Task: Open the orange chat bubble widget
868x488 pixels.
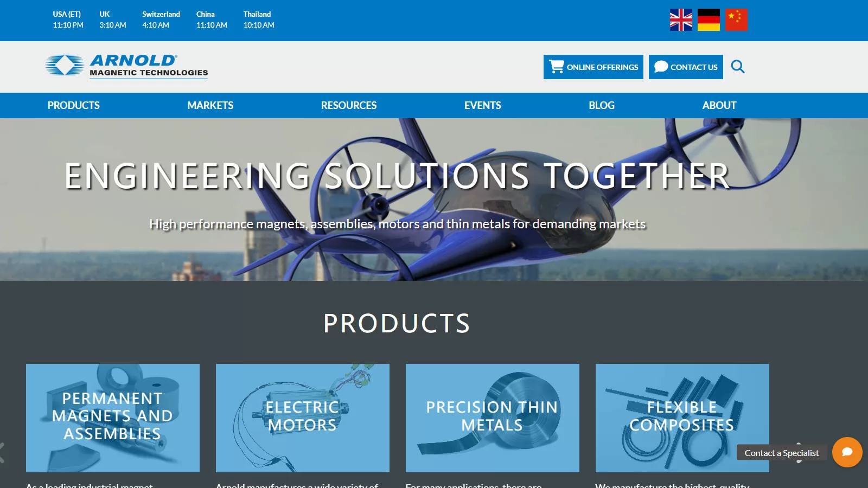Action: (847, 452)
